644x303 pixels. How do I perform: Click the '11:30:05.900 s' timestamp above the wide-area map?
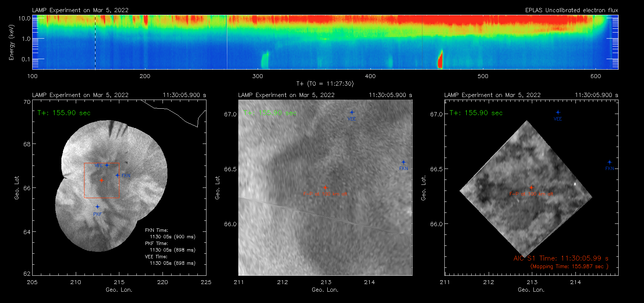tap(184, 95)
